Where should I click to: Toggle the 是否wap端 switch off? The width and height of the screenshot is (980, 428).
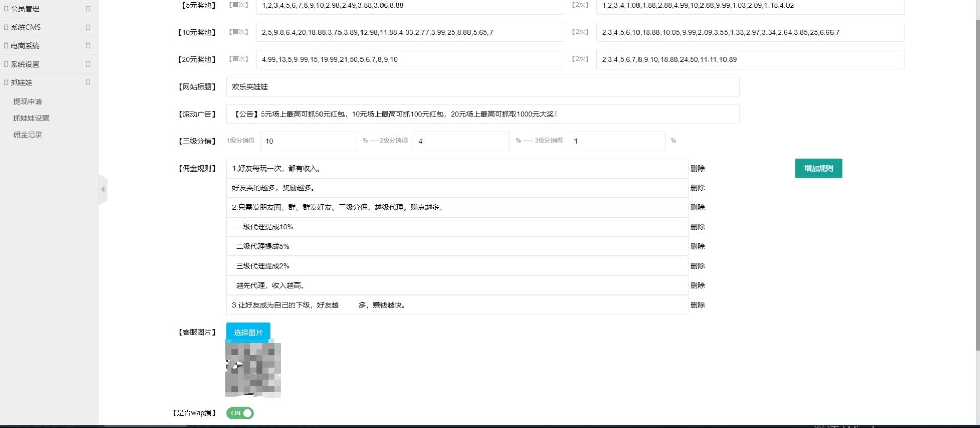[240, 413]
